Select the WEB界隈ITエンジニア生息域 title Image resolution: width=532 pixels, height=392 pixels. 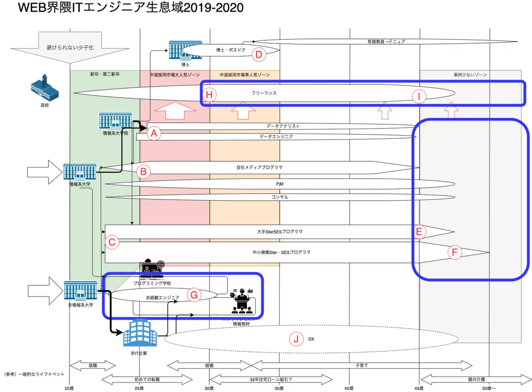pos(130,8)
